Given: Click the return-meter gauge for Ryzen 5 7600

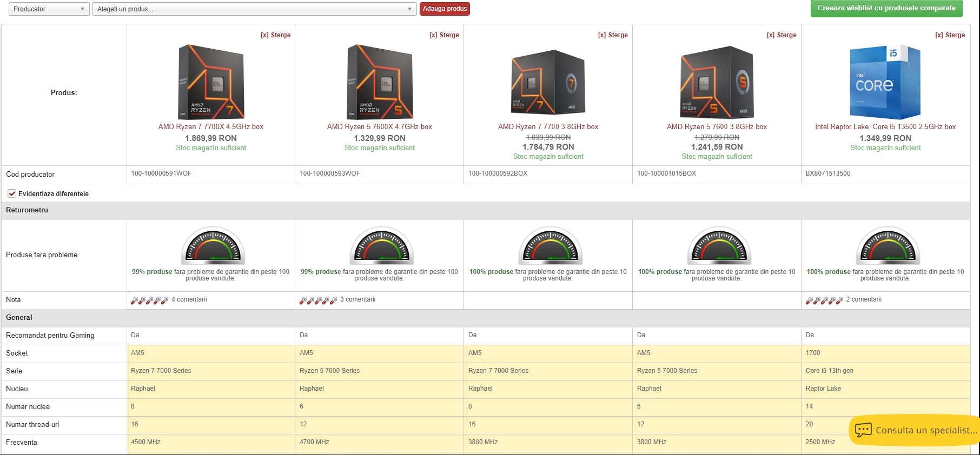Looking at the screenshot, I should [x=719, y=246].
